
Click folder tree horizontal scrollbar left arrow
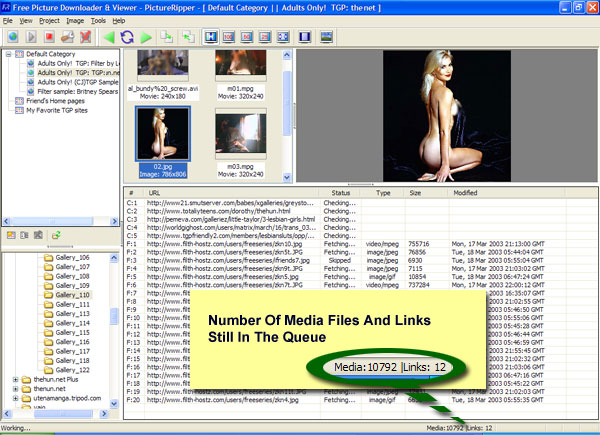click(7, 414)
